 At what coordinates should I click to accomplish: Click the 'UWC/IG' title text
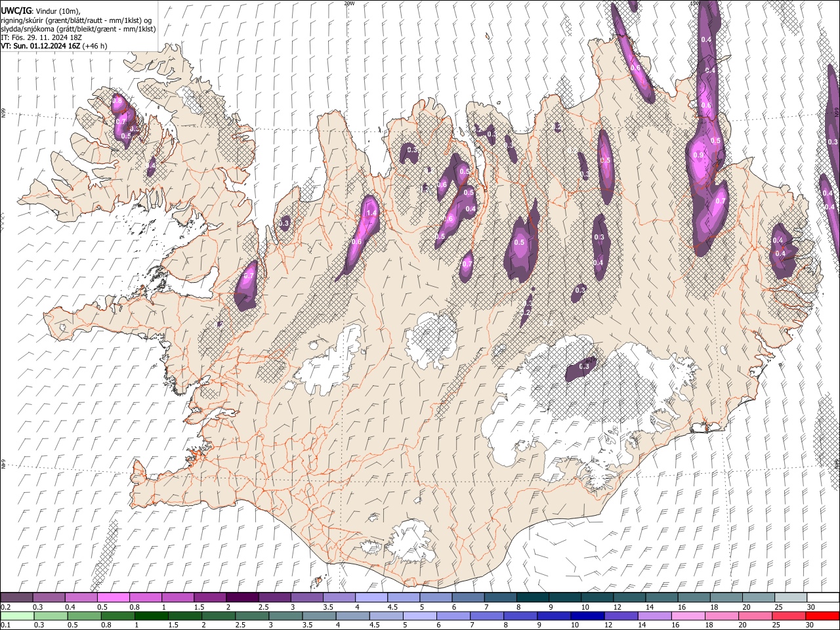point(16,11)
